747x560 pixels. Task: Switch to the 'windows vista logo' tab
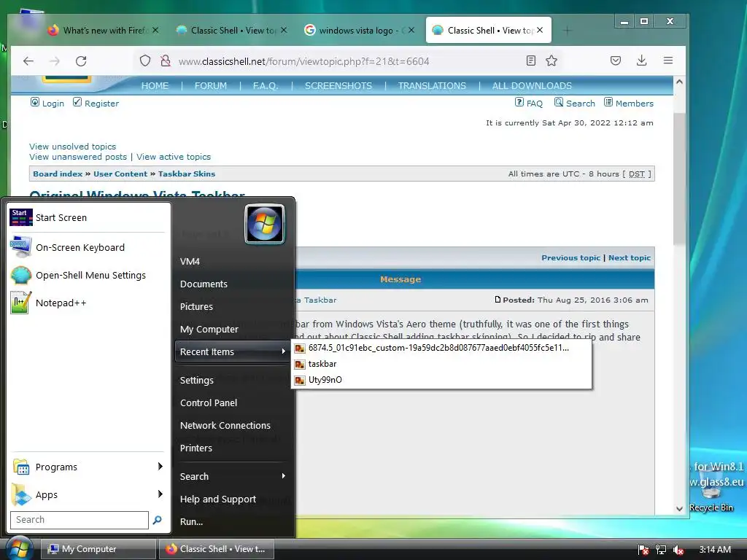(359, 31)
